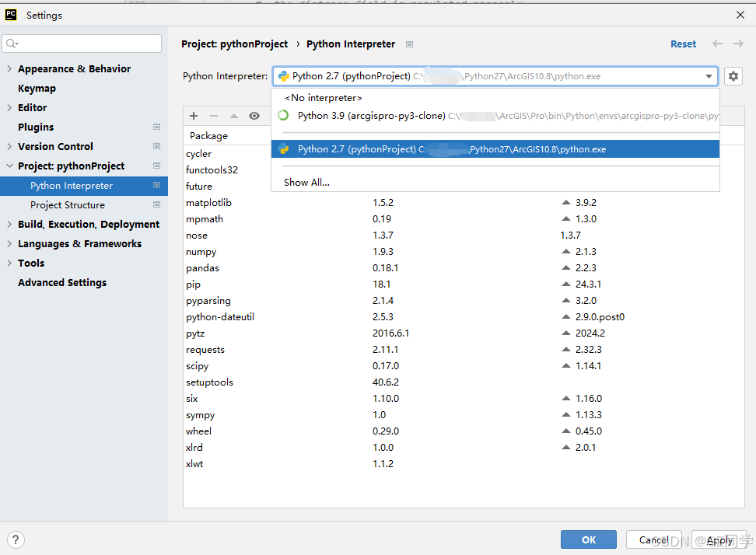
Task: Click the Cancel button
Action: tap(654, 539)
